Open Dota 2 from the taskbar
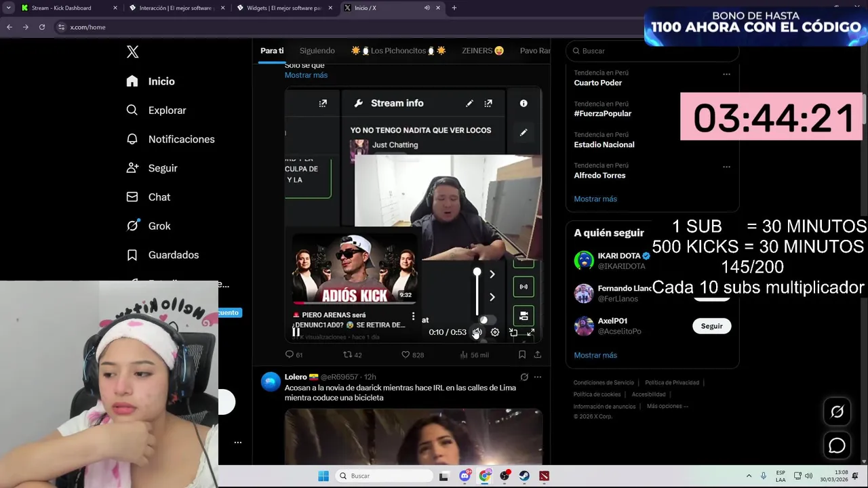 [544, 476]
